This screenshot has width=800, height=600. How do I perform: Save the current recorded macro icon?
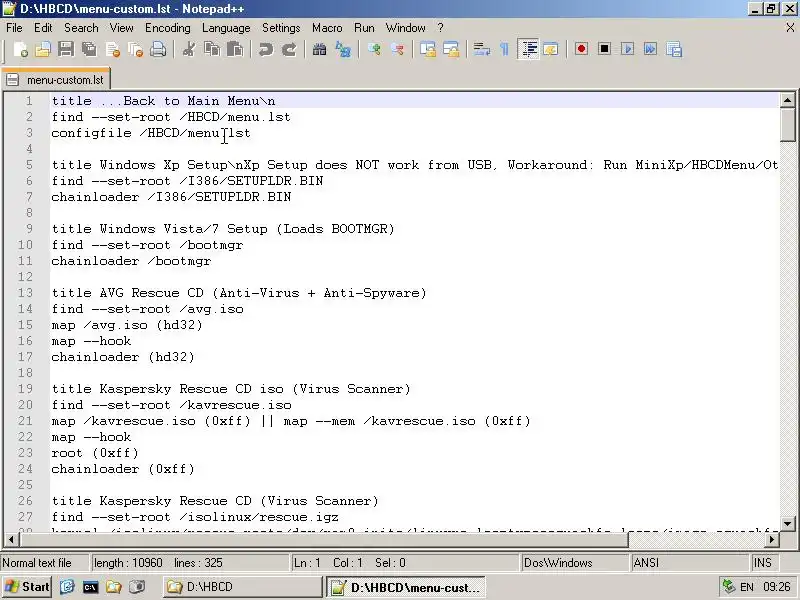coord(674,49)
